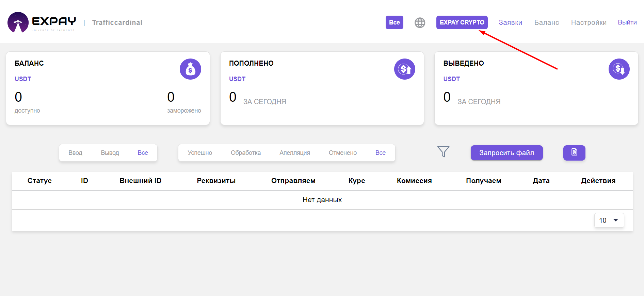The width and height of the screenshot is (644, 296).
Task: Click the Реквизиты column header
Action: [x=216, y=181]
